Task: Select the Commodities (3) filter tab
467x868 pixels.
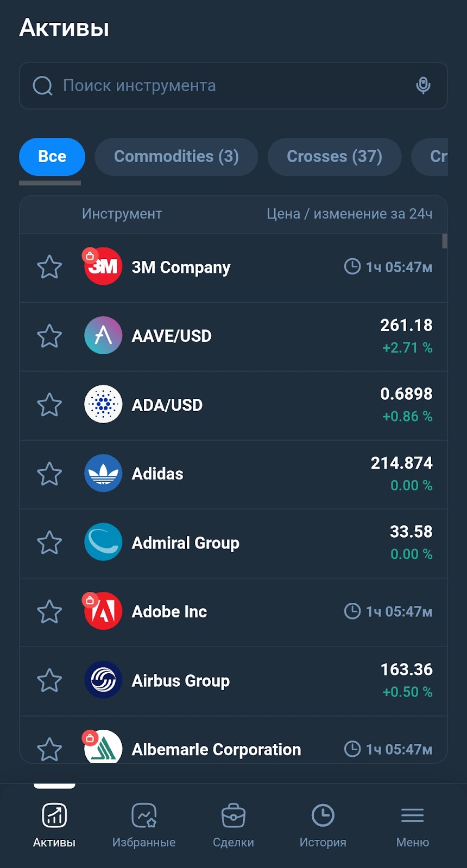Action: (176, 156)
